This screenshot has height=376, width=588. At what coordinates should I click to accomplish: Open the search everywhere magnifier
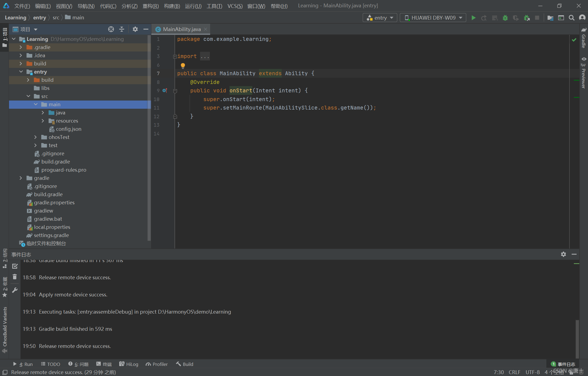click(572, 18)
